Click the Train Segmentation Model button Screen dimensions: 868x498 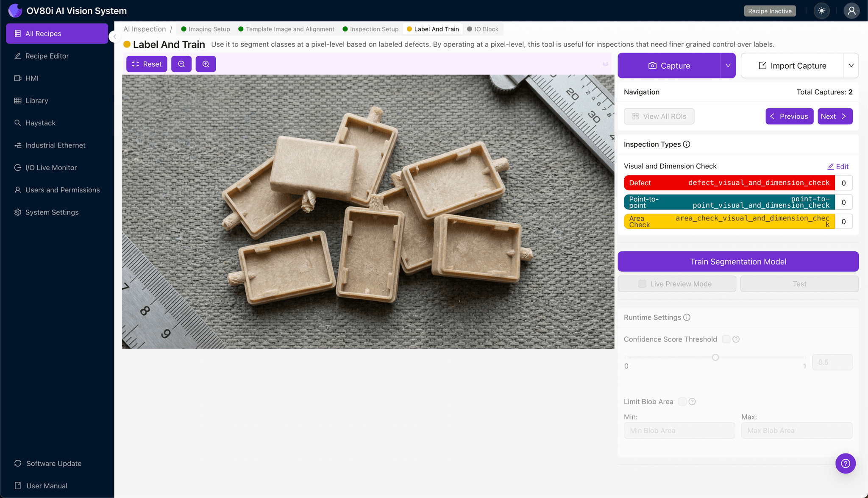[738, 262]
